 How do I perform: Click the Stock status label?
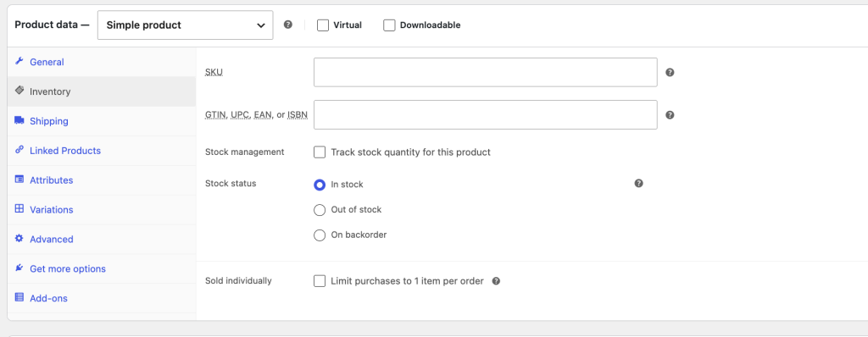(231, 183)
